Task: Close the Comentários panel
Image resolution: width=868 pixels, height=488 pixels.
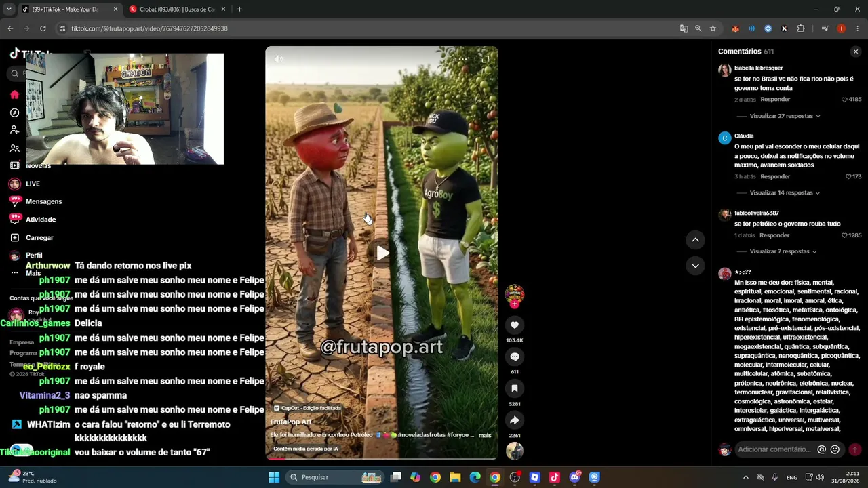Action: pyautogui.click(x=856, y=52)
